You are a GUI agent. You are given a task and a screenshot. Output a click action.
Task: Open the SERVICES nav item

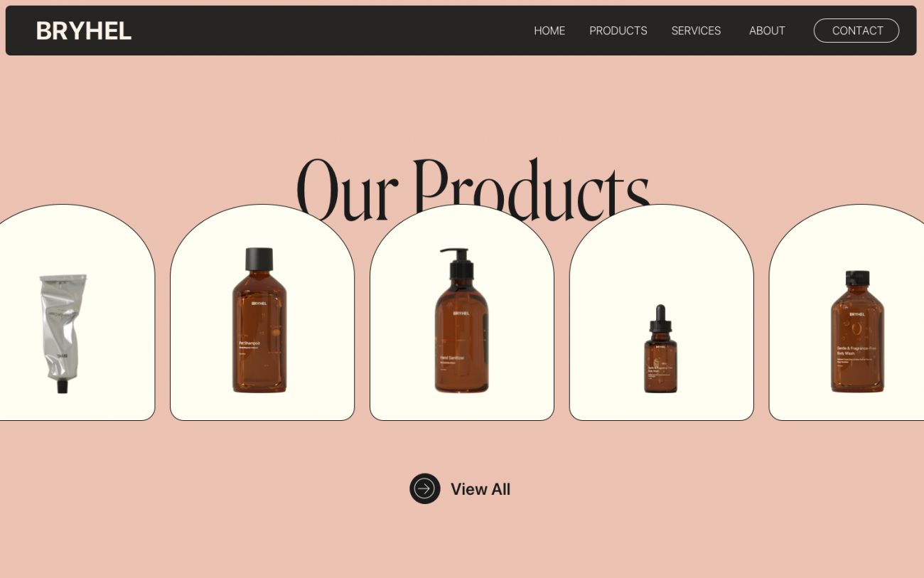point(696,31)
